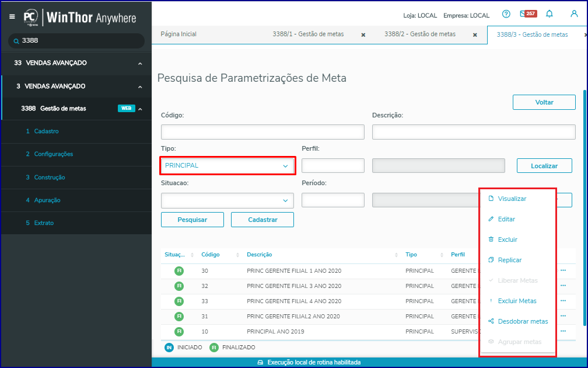This screenshot has width=588, height=368.
Task: Focus the Perfil code input field
Action: pyautogui.click(x=333, y=166)
